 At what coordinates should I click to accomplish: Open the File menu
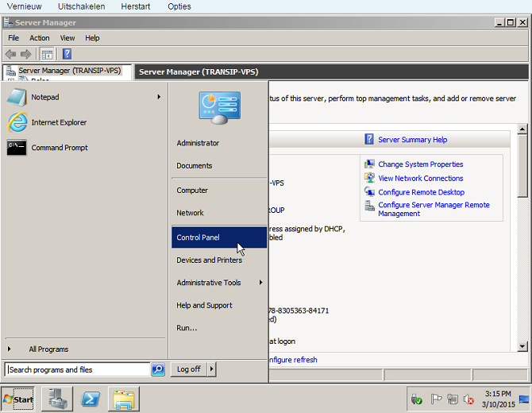tap(13, 38)
